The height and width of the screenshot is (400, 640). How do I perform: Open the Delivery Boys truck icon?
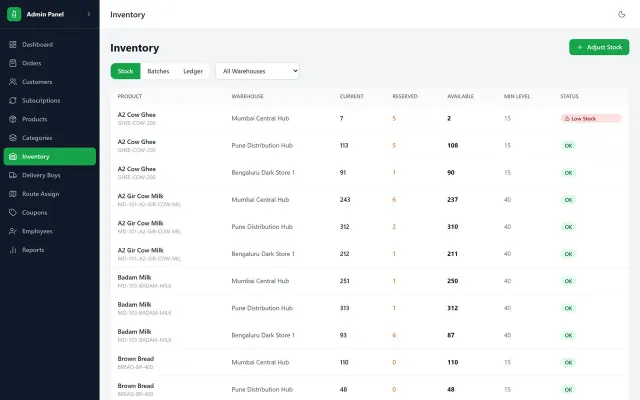click(13, 175)
